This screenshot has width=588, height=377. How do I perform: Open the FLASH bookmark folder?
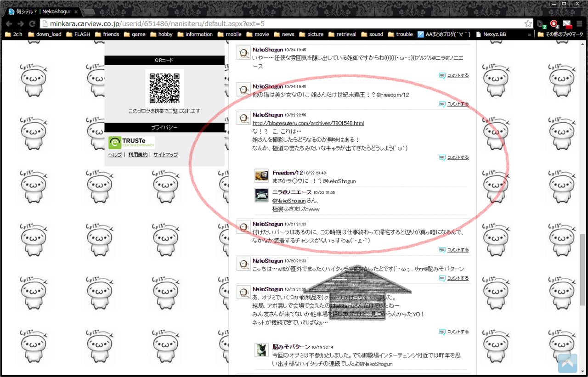(x=78, y=34)
